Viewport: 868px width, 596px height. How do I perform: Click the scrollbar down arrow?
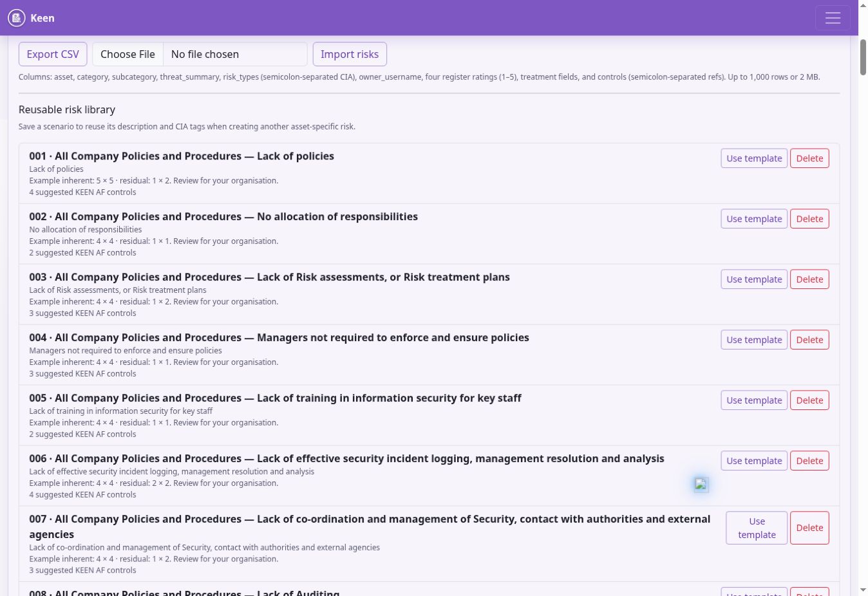863,590
